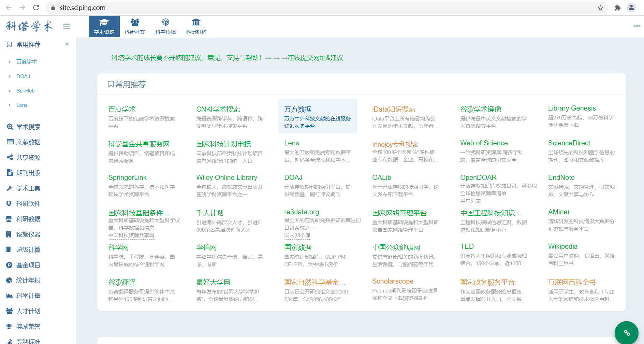
Task: Close the 常用推荐 sidebar section
Action: click(x=67, y=44)
